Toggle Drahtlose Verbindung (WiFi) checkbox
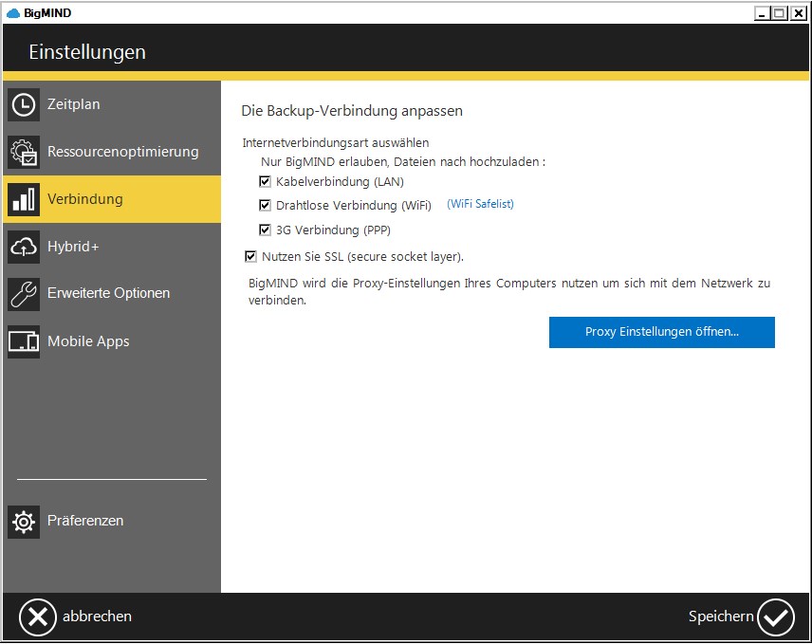The image size is (812, 644). pyautogui.click(x=265, y=205)
